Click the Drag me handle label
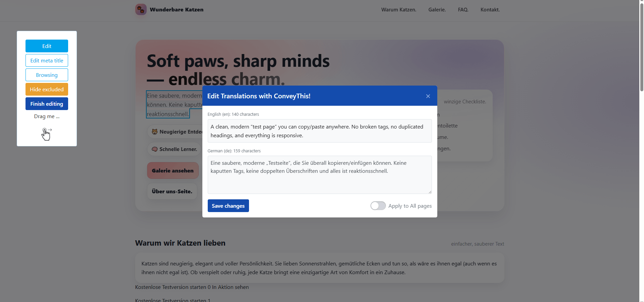644x302 pixels. pyautogui.click(x=47, y=116)
